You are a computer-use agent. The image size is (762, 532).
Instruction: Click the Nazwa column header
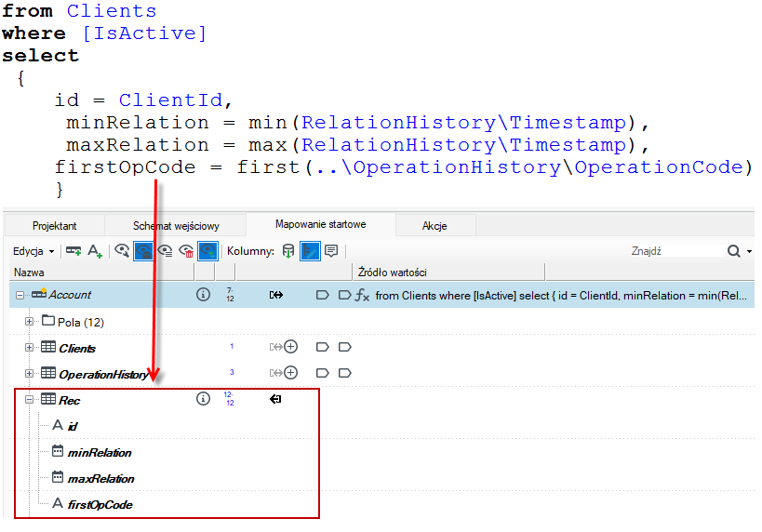pos(102,273)
